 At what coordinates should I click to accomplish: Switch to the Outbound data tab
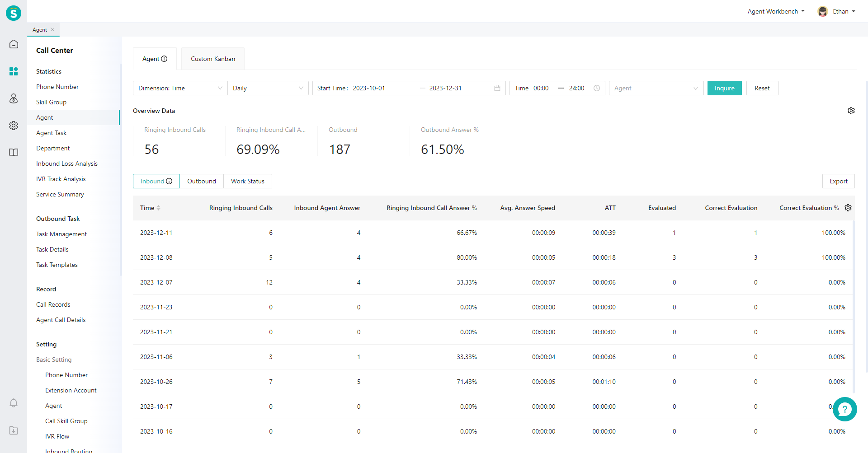202,181
